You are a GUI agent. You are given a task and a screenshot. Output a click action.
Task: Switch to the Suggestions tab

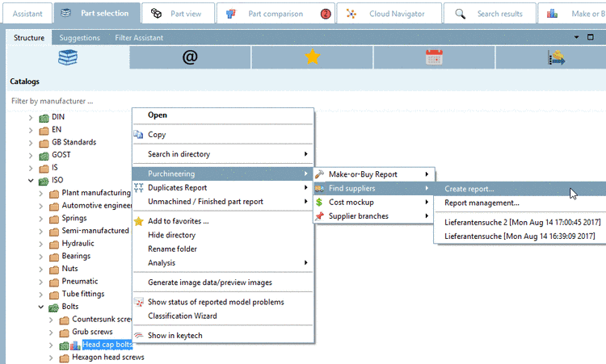[80, 38]
